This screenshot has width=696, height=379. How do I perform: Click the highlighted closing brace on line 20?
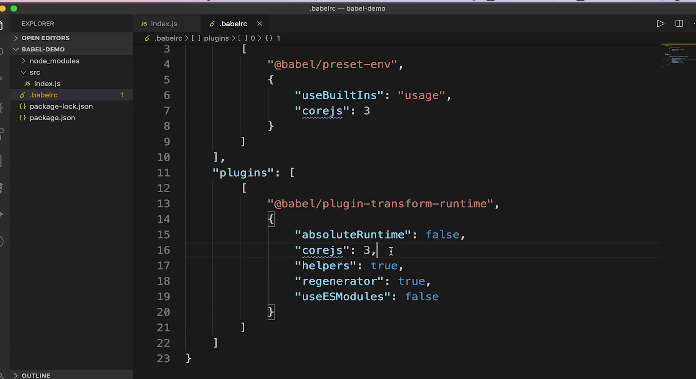[x=271, y=312]
